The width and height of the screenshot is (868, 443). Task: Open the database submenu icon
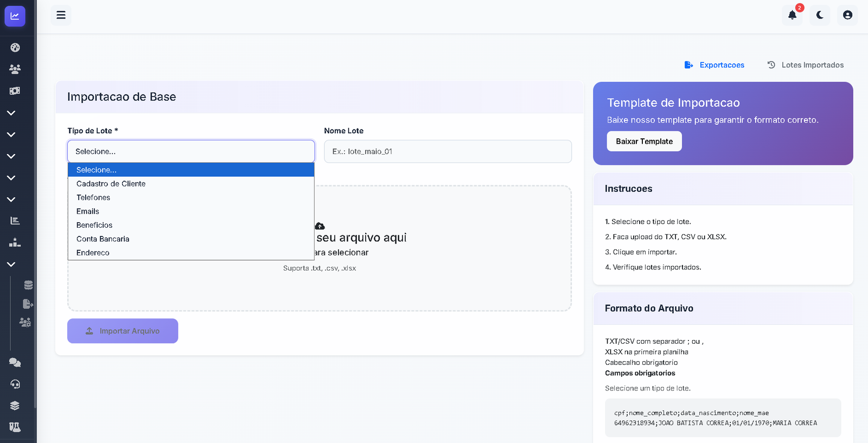pos(28,285)
